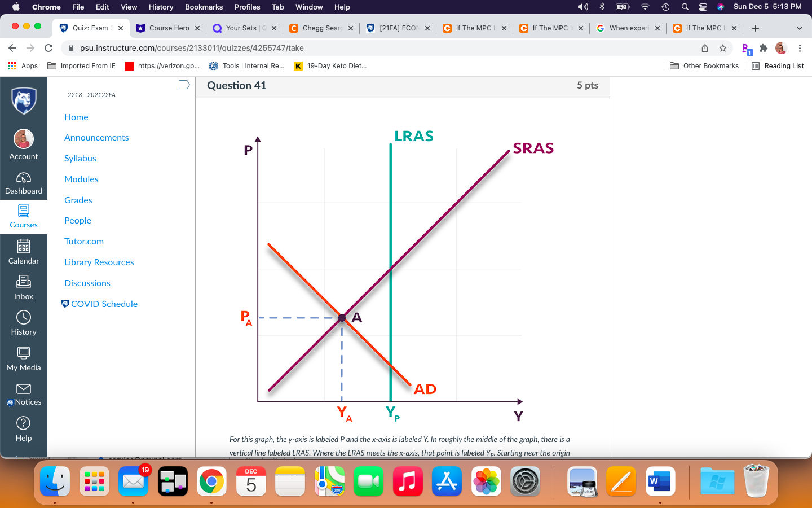Open the Chrome History menu
812x508 pixels.
point(161,7)
